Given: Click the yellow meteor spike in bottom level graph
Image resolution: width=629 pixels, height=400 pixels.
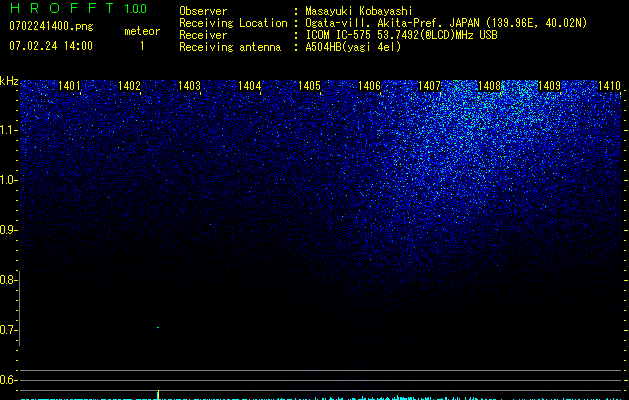Looking at the screenshot, I should click(x=158, y=395).
